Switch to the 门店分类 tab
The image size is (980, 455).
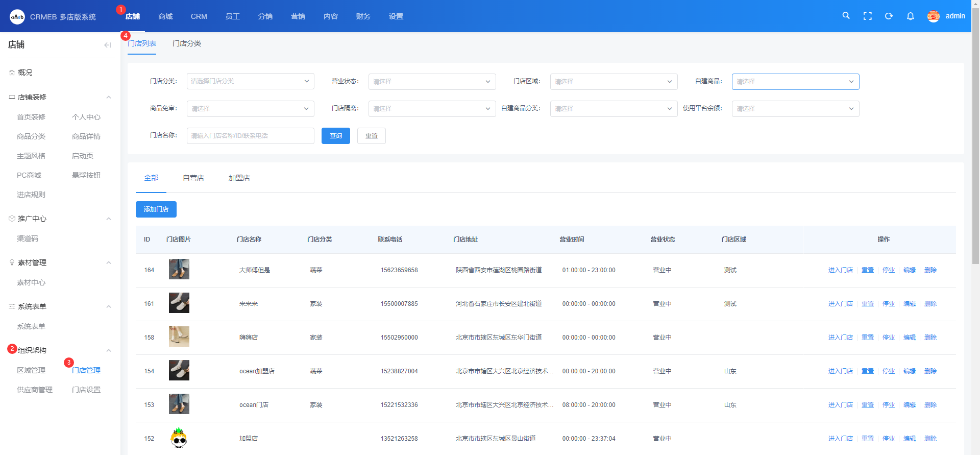click(187, 43)
